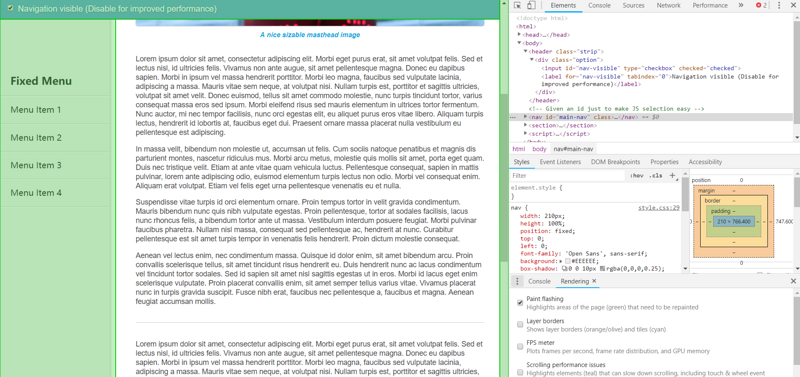Open the red error count indicator
The height and width of the screenshot is (377, 800).
tap(761, 6)
